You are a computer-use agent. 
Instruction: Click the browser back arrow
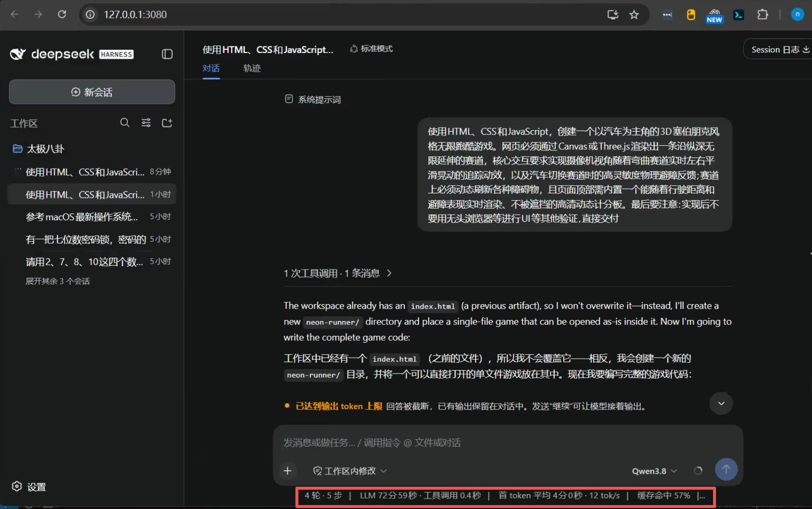point(15,14)
